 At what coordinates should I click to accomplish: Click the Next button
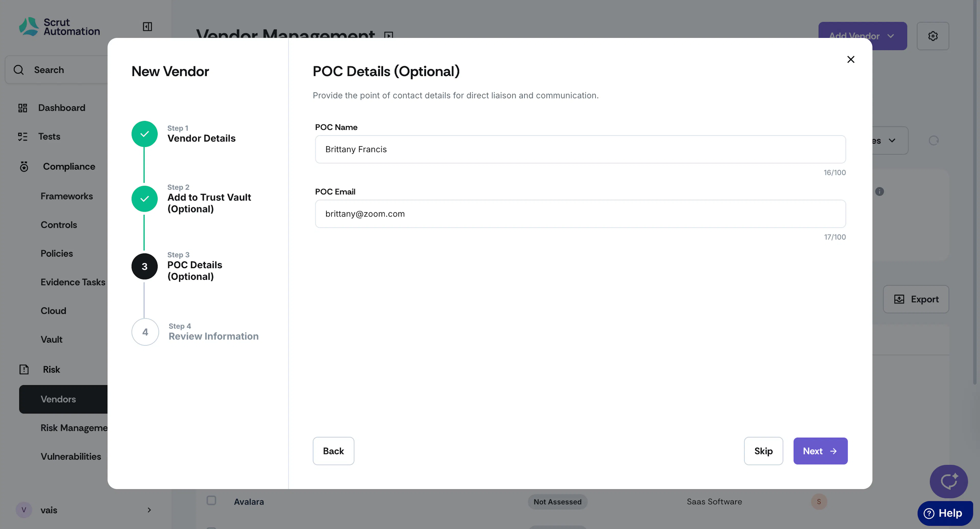click(x=820, y=451)
